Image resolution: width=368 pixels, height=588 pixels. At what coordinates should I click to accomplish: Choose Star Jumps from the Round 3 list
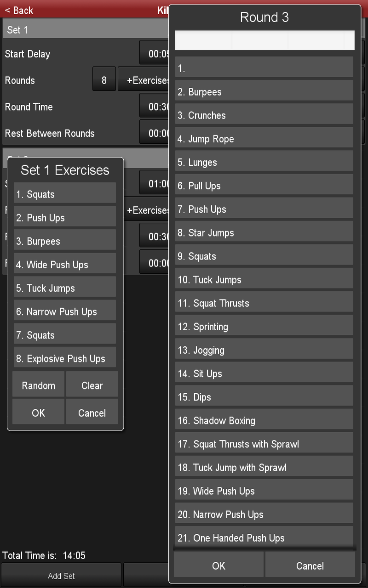[264, 233]
